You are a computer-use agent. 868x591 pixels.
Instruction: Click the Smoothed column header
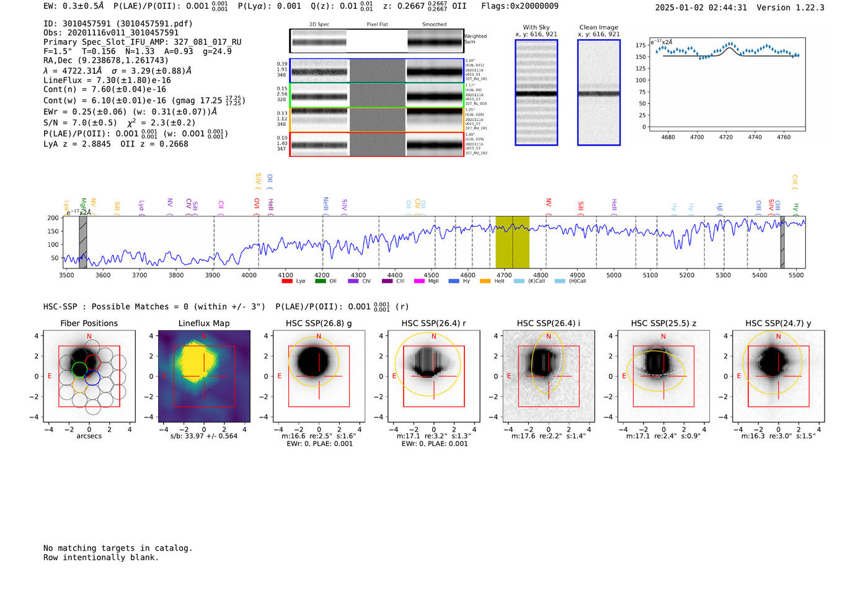click(435, 24)
